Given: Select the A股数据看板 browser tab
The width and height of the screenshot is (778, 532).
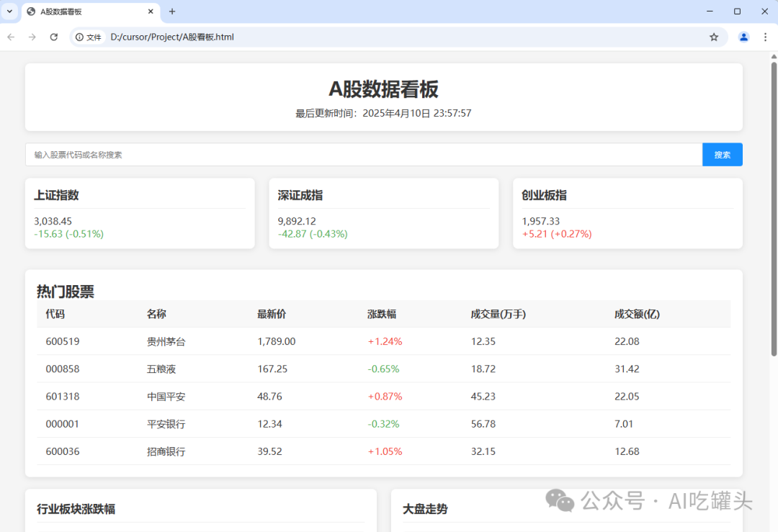Looking at the screenshot, I should pyautogui.click(x=90, y=12).
